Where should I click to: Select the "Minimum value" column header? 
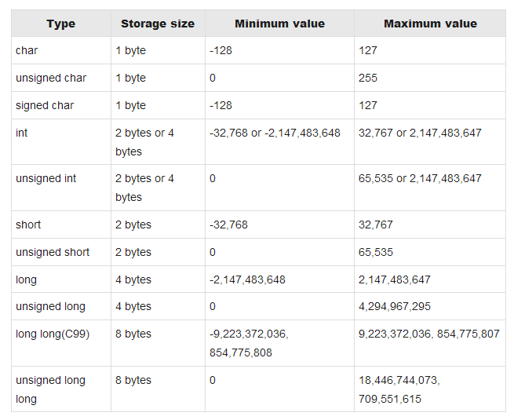tap(279, 24)
